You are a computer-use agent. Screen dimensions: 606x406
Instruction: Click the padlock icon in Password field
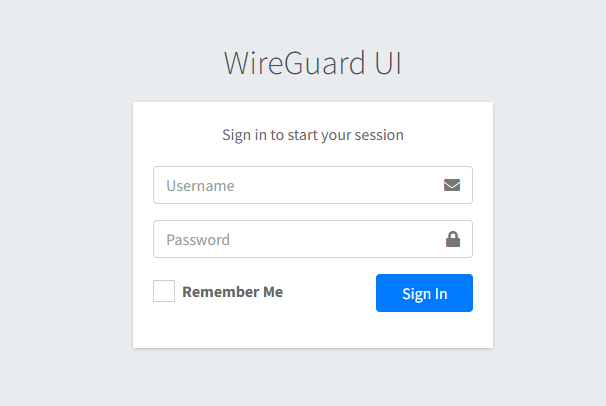pos(452,239)
